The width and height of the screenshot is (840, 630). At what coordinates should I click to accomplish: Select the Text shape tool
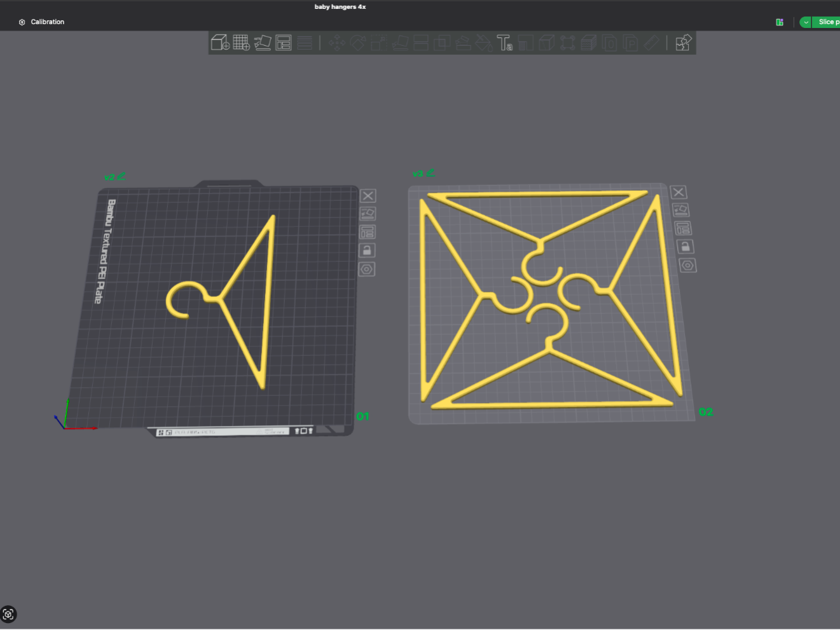coord(504,43)
